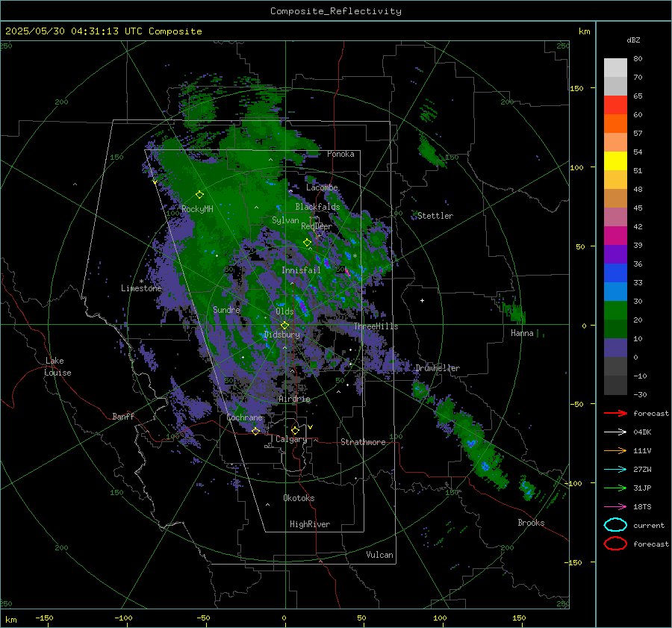672x628 pixels.
Task: Click the Lake Louise label
Action: [x=57, y=367]
